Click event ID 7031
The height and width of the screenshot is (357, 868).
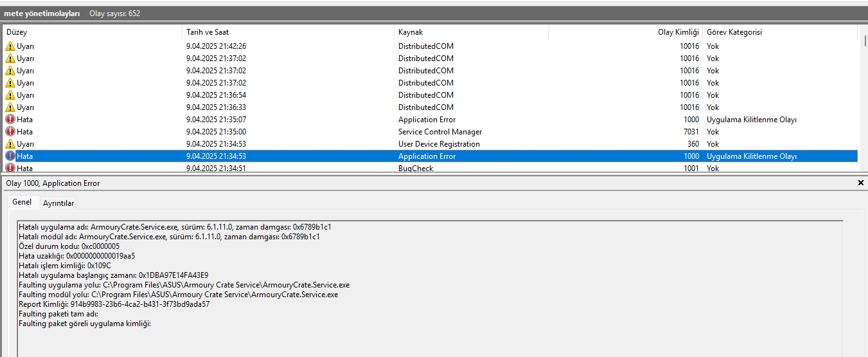[691, 132]
